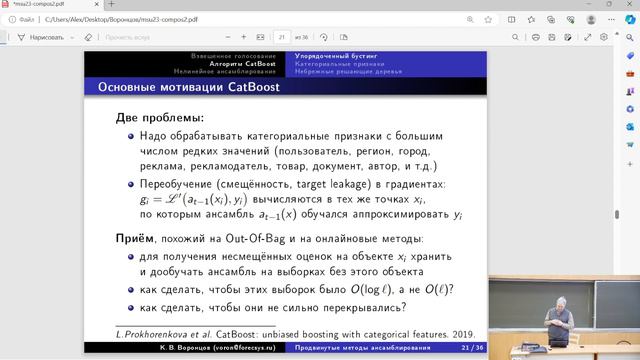Screen dimensions: 640x360
Task: Click Save As with pencil icon
Action: pos(568,37)
